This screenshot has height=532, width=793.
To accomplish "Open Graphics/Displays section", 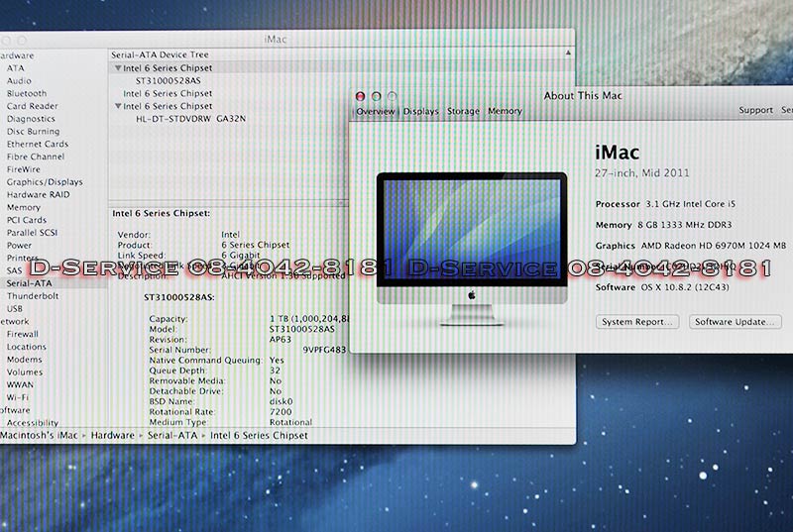I will (45, 181).
